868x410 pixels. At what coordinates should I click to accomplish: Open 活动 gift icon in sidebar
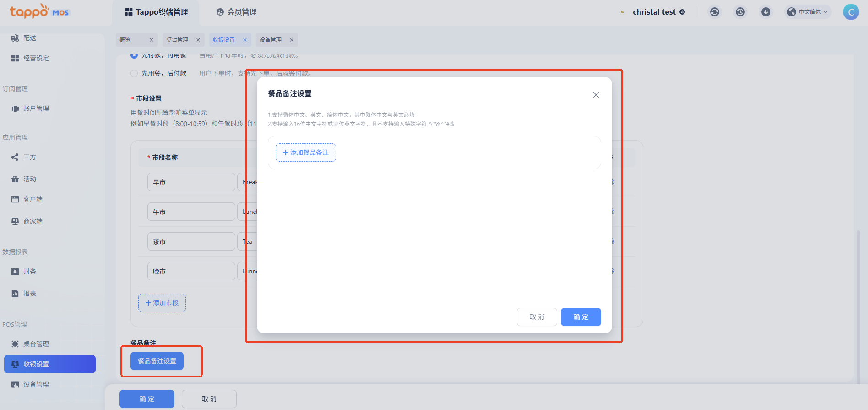(15, 179)
